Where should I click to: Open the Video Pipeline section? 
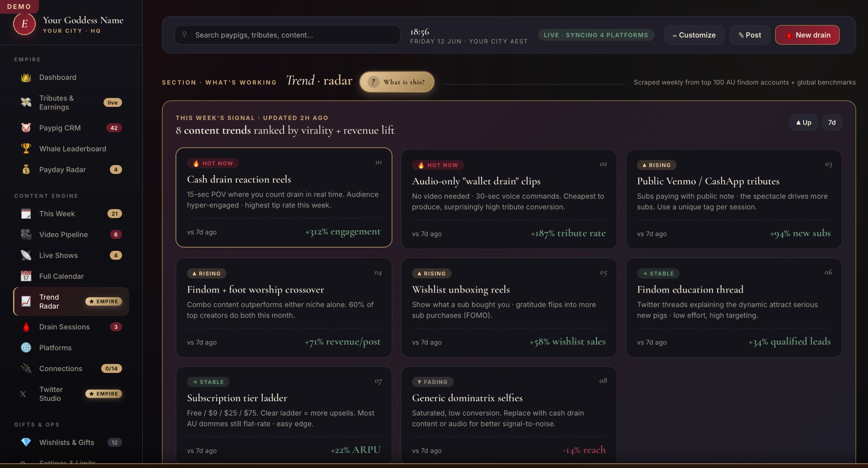coord(71,235)
